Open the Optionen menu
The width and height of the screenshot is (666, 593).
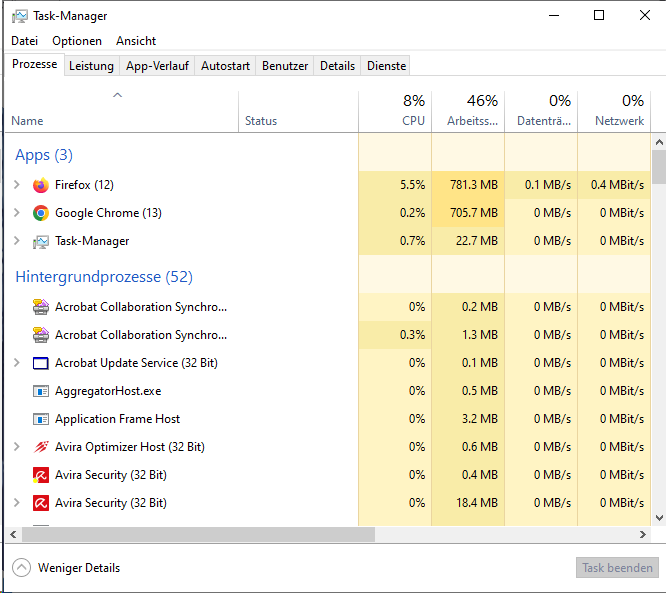(x=77, y=41)
